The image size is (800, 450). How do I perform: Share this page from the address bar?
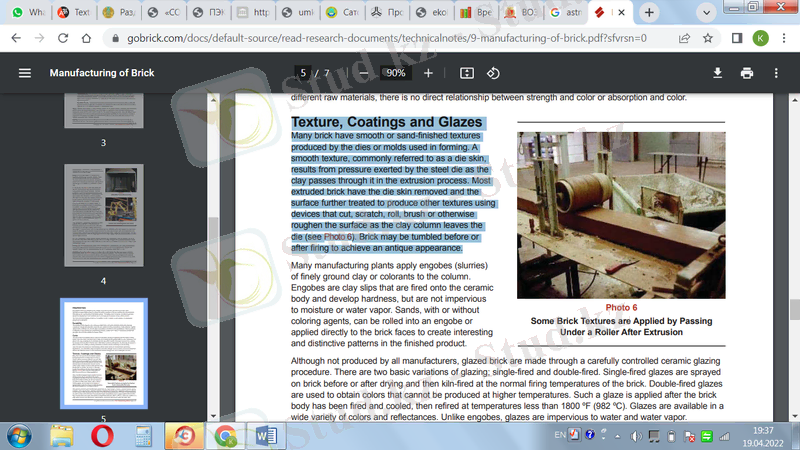(684, 38)
